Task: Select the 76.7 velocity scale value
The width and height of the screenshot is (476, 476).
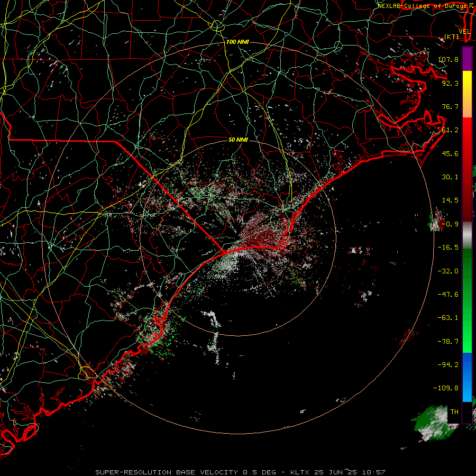Action: point(450,106)
